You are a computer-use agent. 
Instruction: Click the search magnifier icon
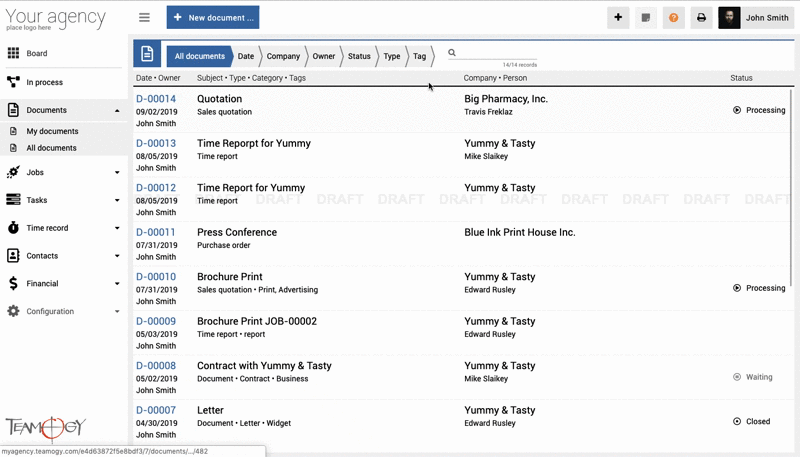(452, 53)
